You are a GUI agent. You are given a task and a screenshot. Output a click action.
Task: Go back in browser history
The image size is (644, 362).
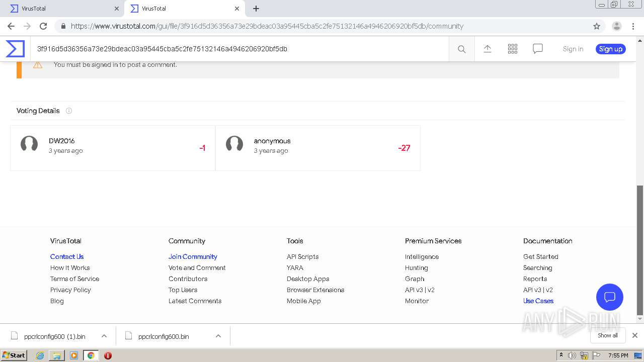click(x=11, y=26)
